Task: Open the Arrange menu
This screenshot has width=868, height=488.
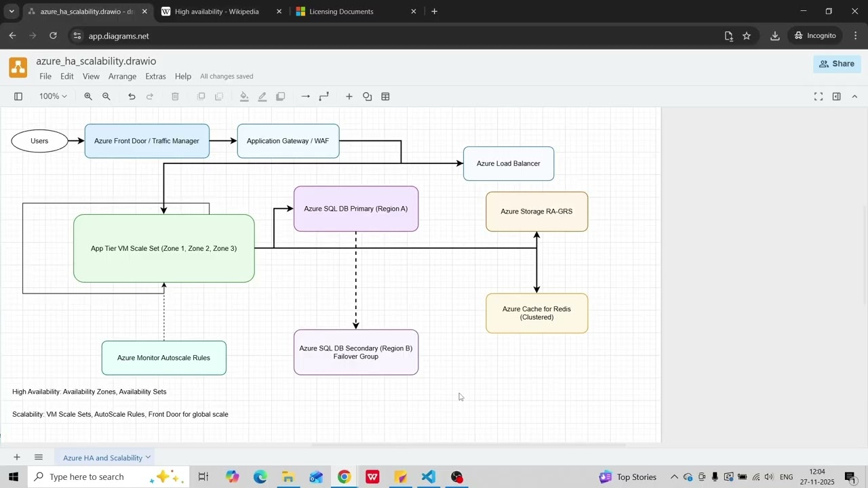Action: pos(122,77)
